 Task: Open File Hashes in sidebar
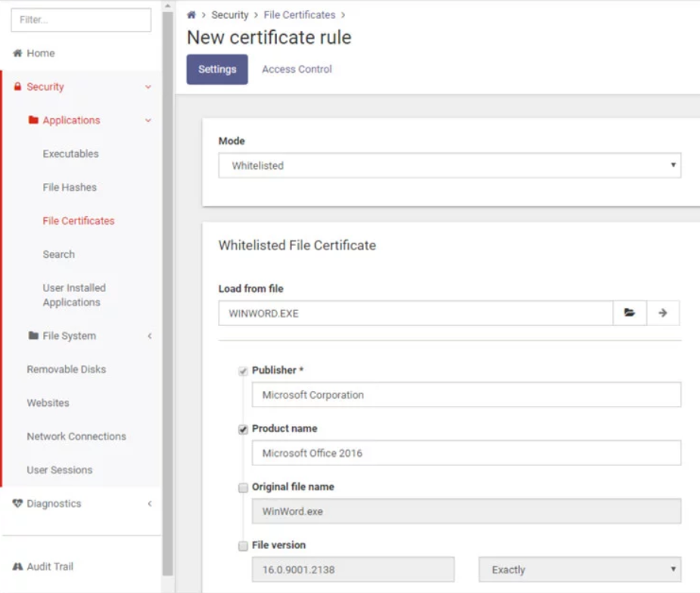(x=70, y=187)
